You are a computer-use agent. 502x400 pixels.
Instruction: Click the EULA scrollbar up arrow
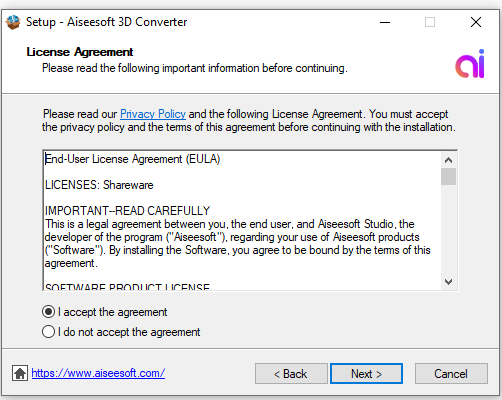448,160
